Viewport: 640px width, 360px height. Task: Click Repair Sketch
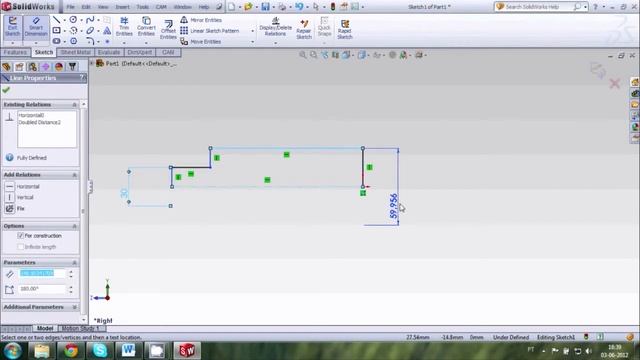[304, 29]
